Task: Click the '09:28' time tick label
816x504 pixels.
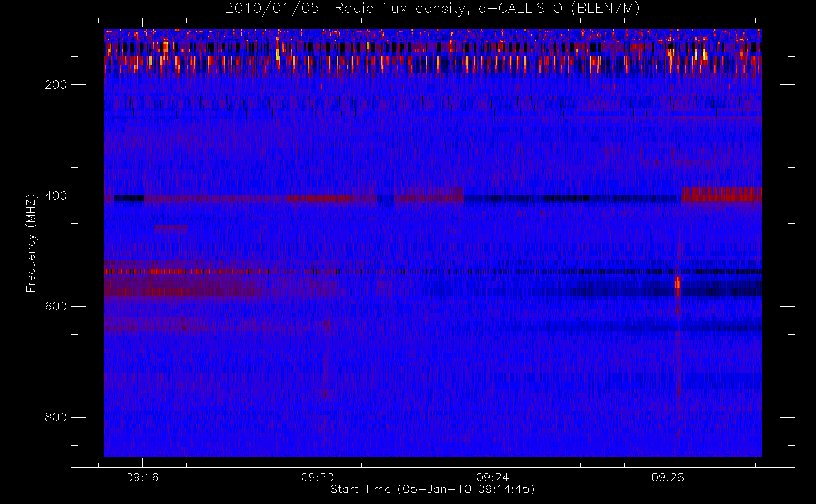Action: (668, 477)
